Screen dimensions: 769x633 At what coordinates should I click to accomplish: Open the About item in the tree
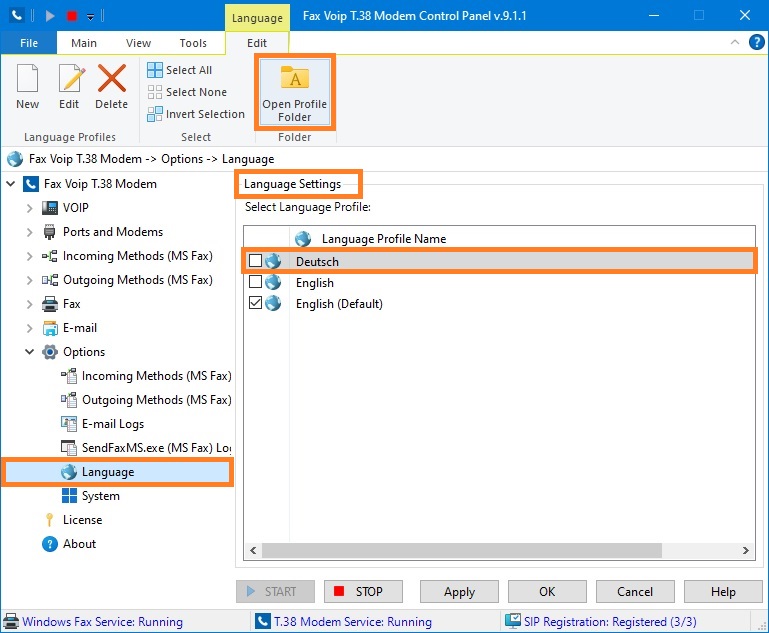click(79, 544)
